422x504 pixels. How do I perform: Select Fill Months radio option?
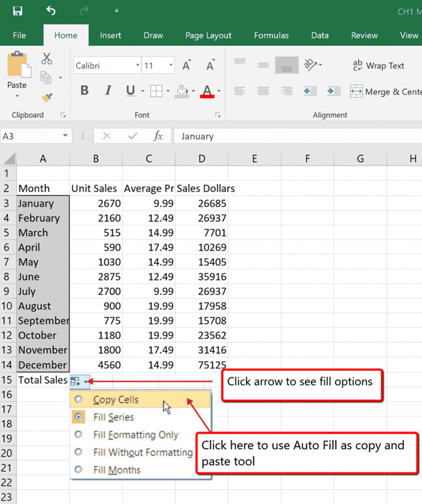[78, 469]
